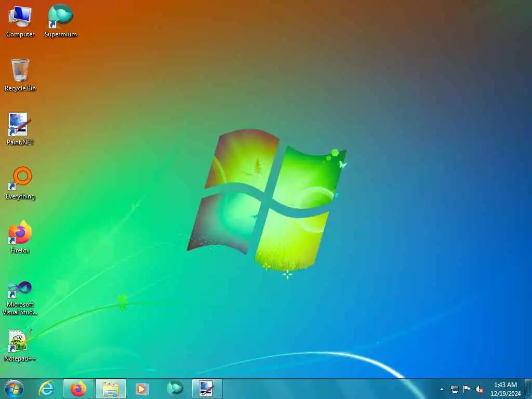Open the Action Center flag icon
The width and height of the screenshot is (532, 399).
coord(467,389)
